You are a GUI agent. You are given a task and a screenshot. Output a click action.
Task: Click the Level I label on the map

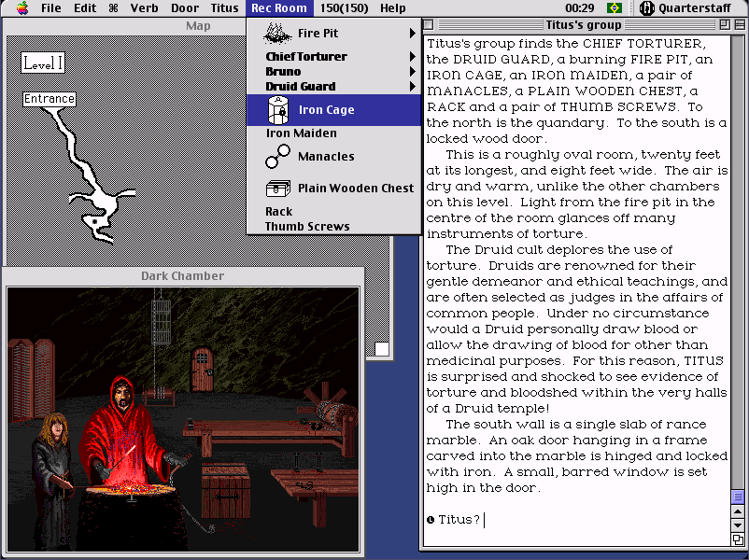43,63
